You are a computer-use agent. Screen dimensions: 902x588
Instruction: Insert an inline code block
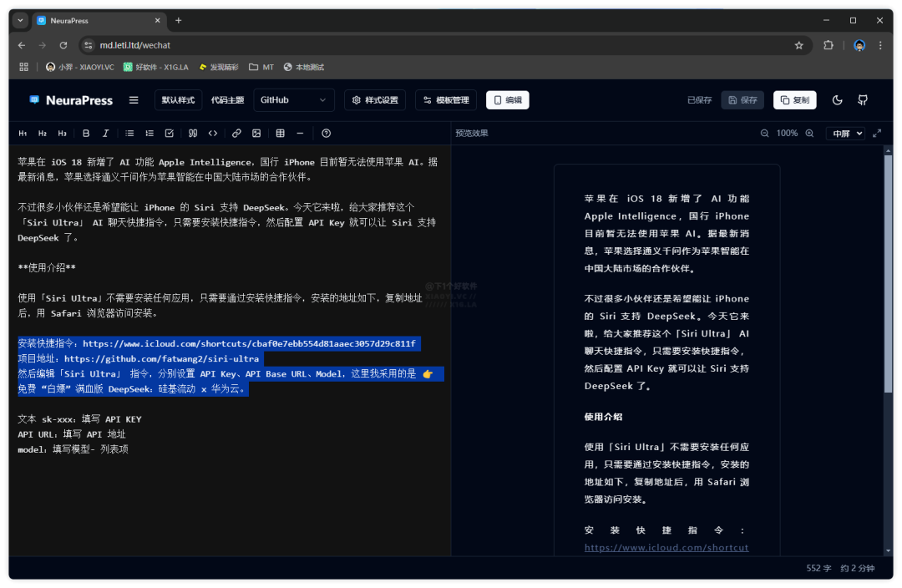213,134
